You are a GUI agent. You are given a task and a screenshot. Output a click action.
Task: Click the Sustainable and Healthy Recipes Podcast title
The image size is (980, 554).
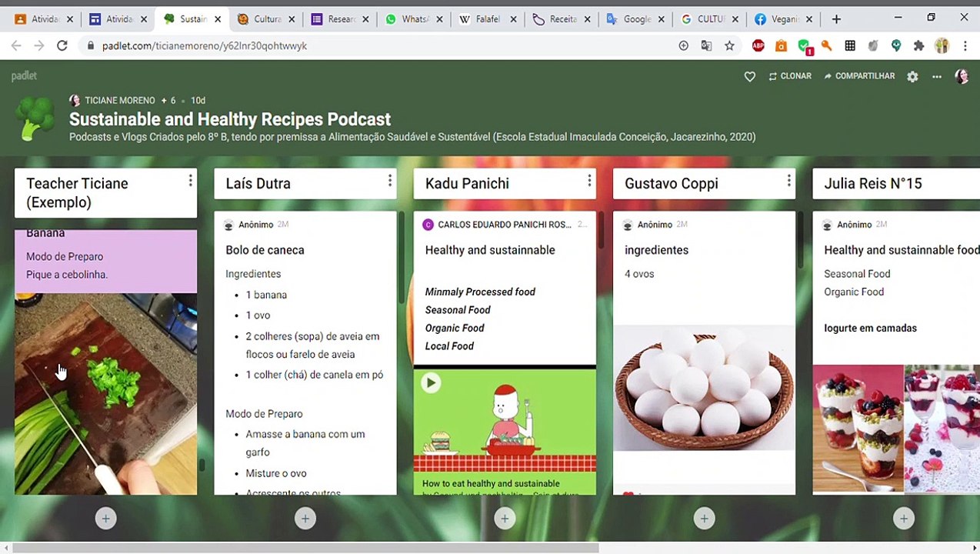click(x=230, y=119)
